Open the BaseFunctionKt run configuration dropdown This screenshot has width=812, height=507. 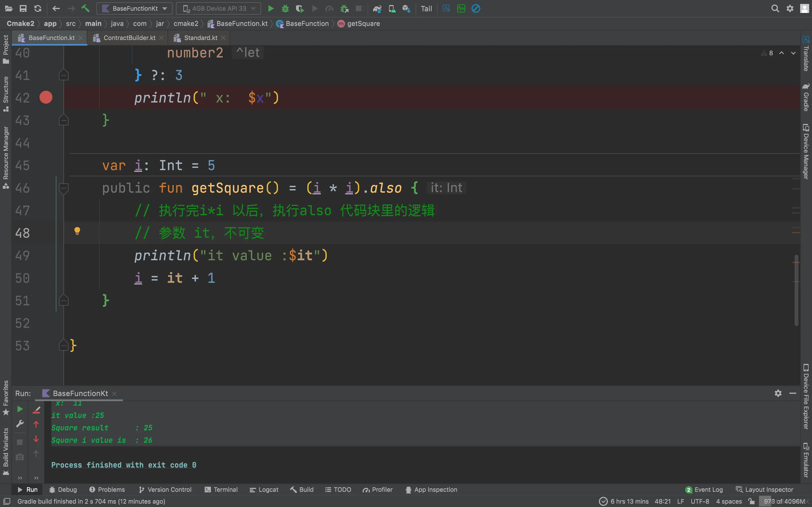coord(134,8)
